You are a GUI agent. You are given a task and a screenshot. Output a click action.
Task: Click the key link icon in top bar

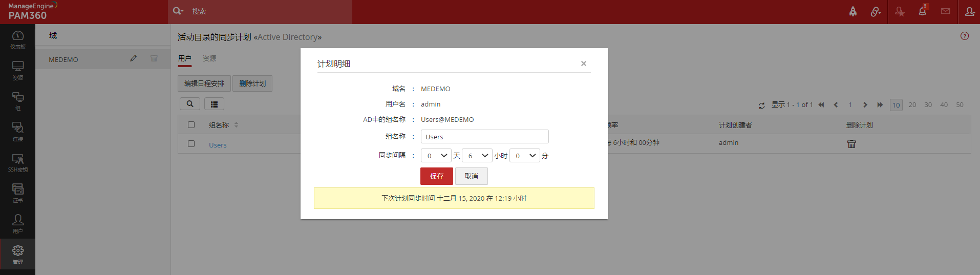click(x=876, y=11)
